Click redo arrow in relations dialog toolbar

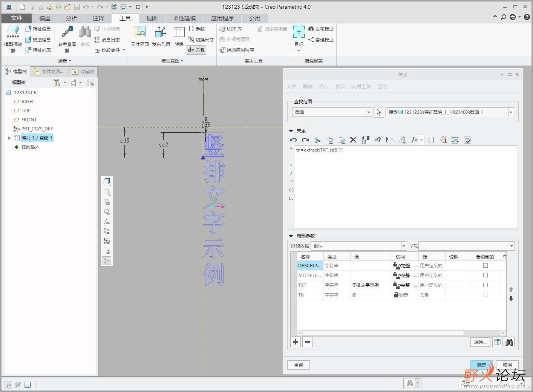click(x=305, y=140)
